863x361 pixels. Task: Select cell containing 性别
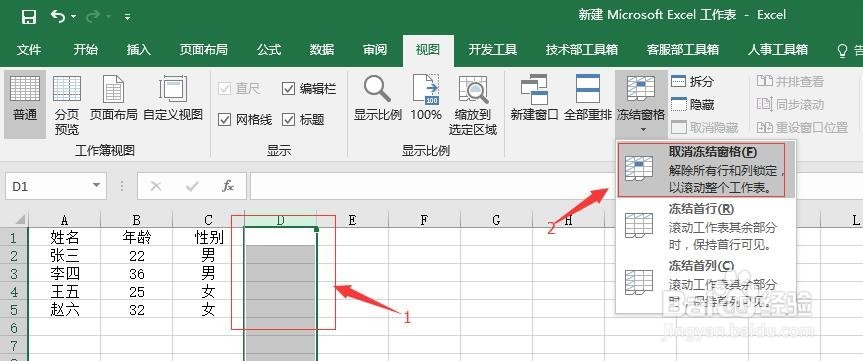209,237
